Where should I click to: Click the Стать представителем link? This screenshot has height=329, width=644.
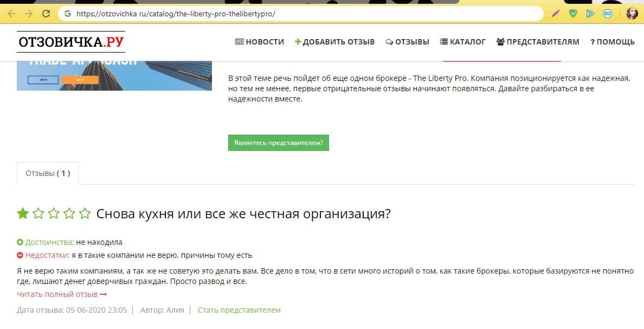point(239,310)
